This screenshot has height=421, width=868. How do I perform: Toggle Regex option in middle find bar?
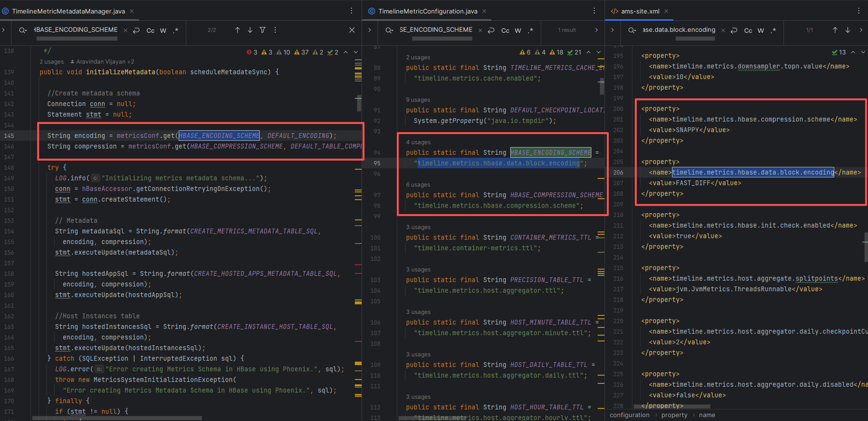coord(531,30)
